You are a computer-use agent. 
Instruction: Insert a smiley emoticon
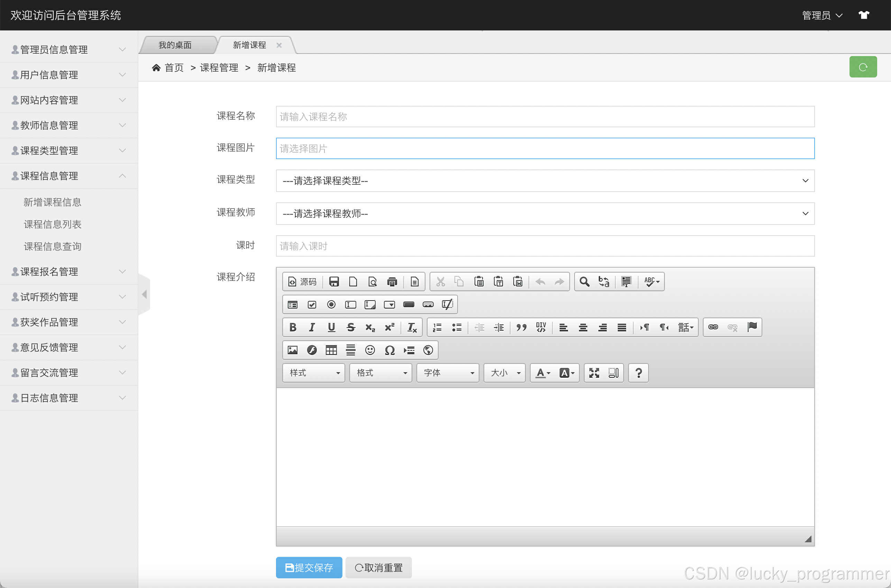pyautogui.click(x=370, y=350)
